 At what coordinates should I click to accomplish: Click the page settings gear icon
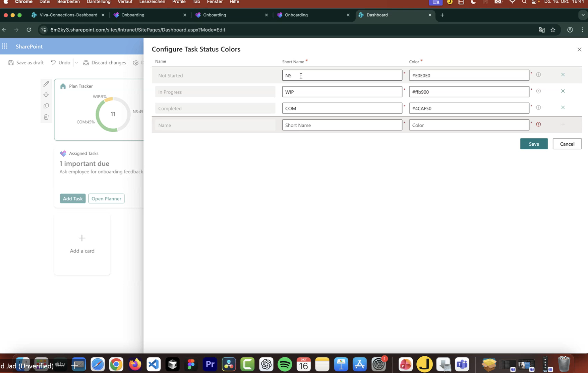tap(135, 63)
